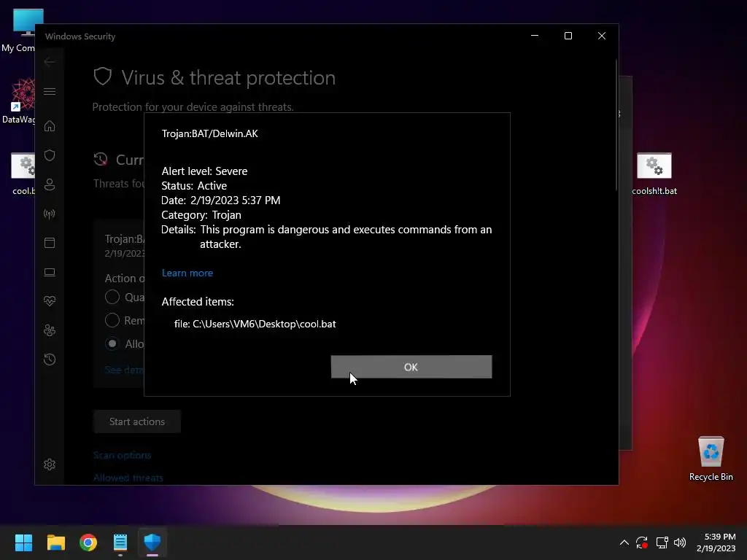
Task: Click the Trojan:BAT/Delwin.AK threat title
Action: 209,134
